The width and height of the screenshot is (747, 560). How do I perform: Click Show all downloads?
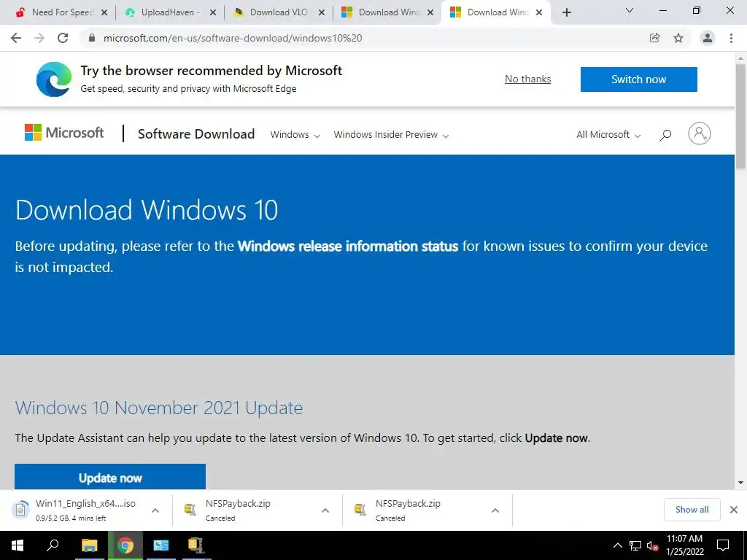click(692, 510)
